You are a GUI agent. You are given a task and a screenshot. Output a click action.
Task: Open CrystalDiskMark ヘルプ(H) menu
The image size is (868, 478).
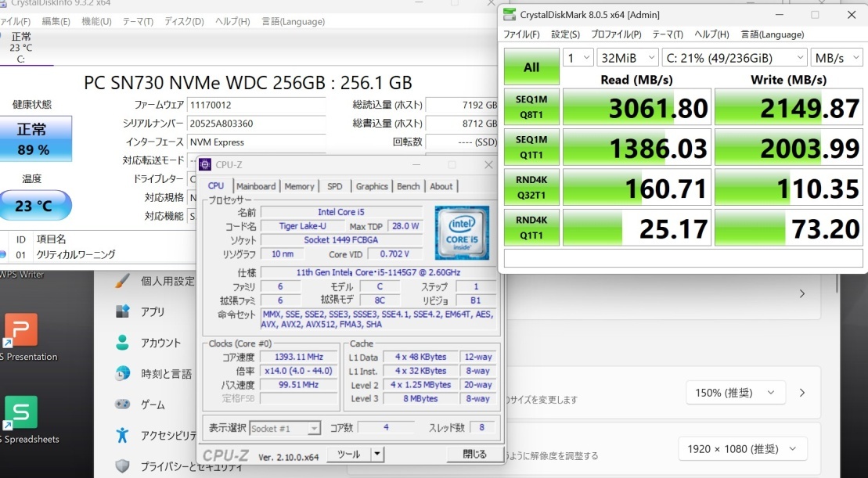(711, 34)
